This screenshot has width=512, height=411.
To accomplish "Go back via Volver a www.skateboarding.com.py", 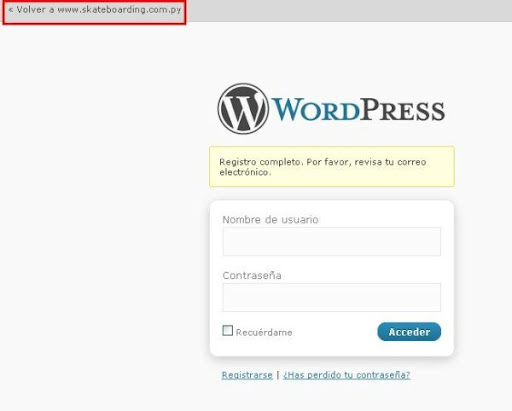I will [95, 10].
